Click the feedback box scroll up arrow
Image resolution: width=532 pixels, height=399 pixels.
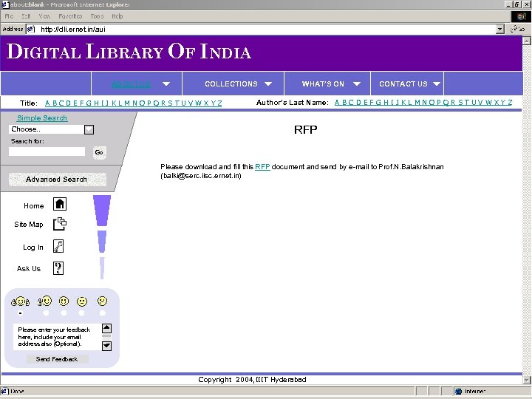pyautogui.click(x=106, y=328)
